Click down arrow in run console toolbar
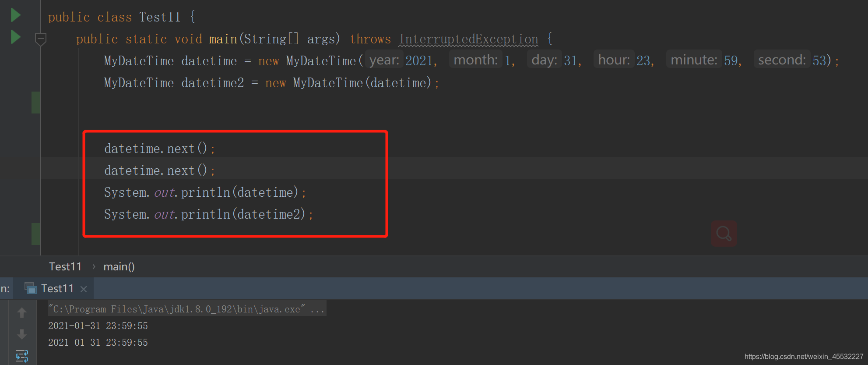Image resolution: width=868 pixels, height=365 pixels. pyautogui.click(x=22, y=334)
